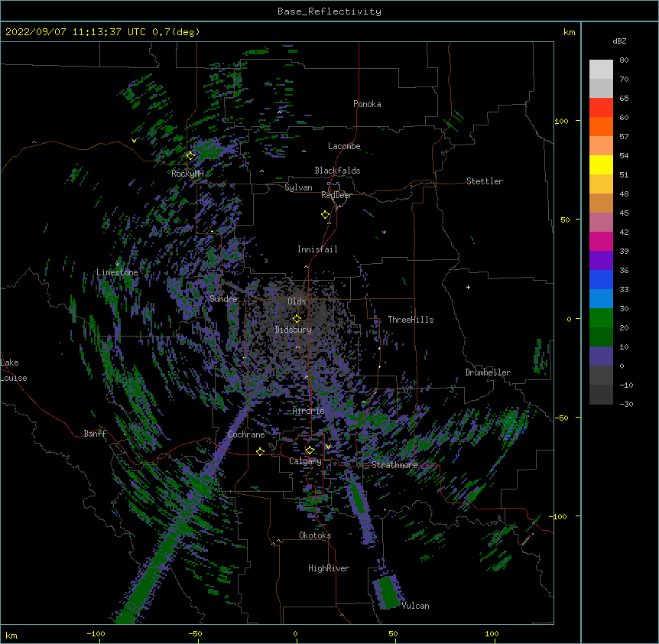
Task: Click the Lacombe town label
Action: tap(344, 146)
